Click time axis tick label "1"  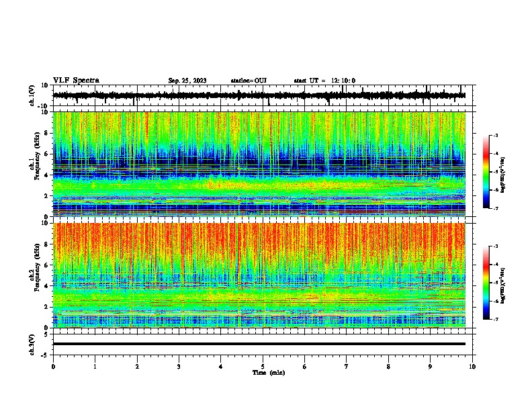[x=95, y=367]
